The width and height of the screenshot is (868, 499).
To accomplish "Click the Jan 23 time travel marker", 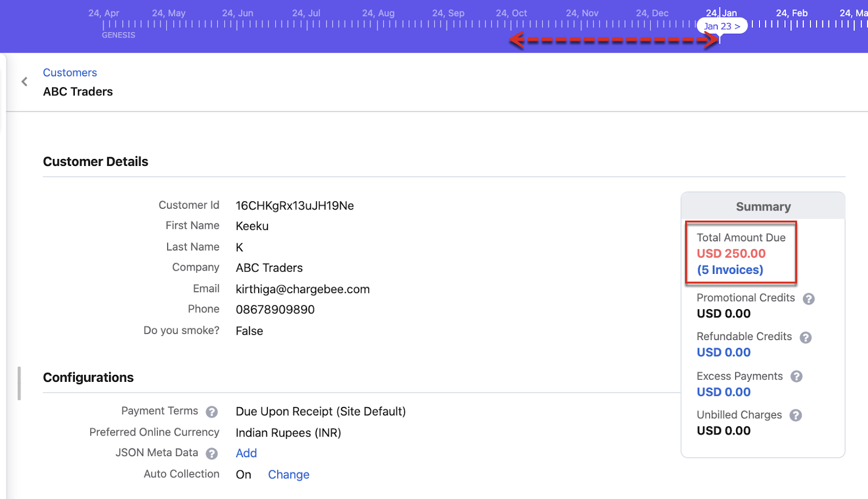I will (x=722, y=26).
